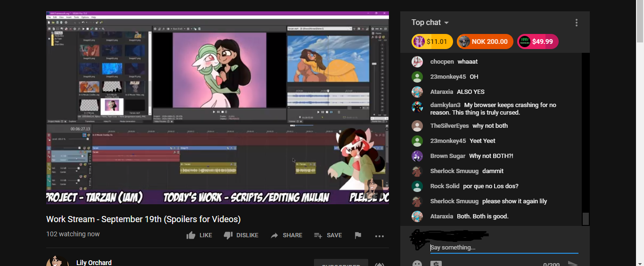Click Rock Solid's avatar in chat
The image size is (644, 266).
pos(417,186)
